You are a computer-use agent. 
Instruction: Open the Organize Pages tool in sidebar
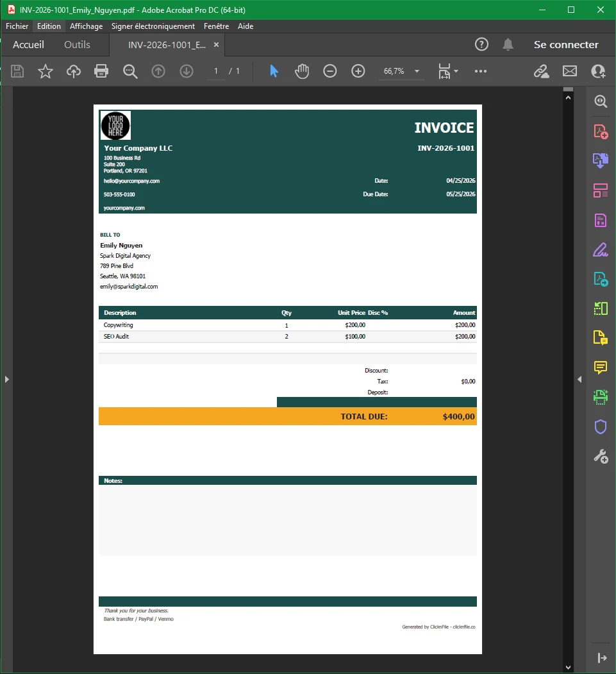click(601, 190)
